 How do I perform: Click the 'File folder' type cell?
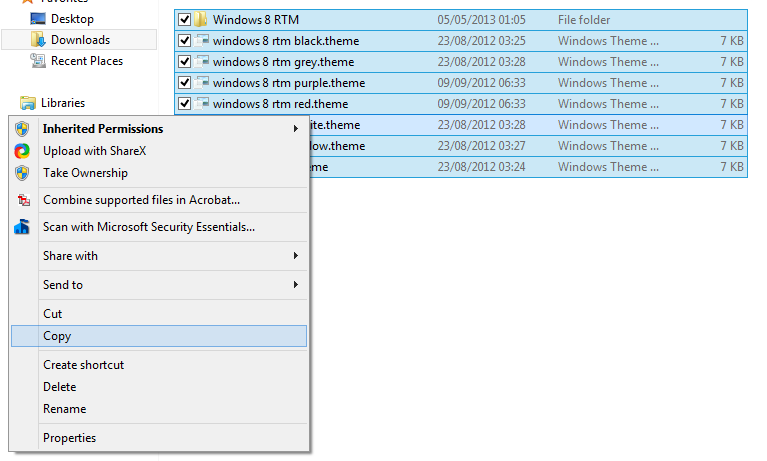pos(584,20)
